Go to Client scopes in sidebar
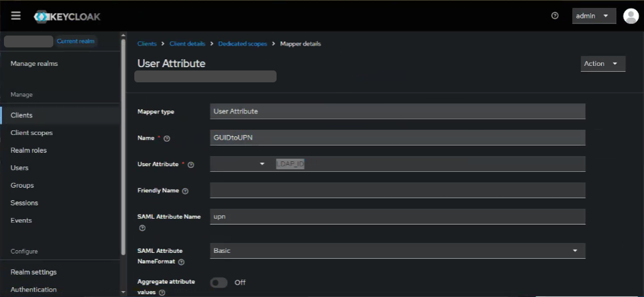The height and width of the screenshot is (297, 644). tap(32, 133)
